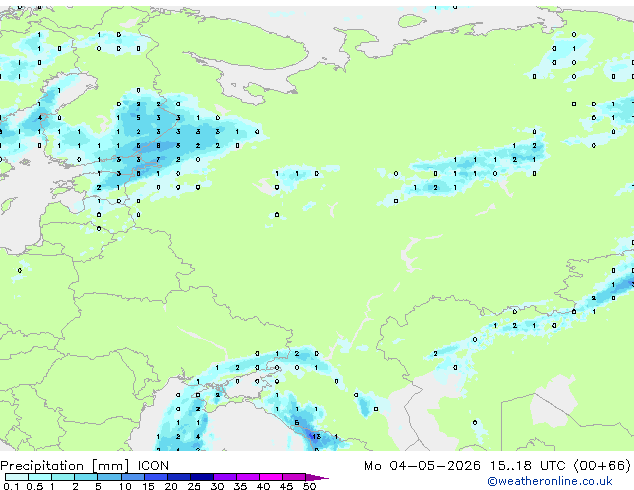Click the legend label '20'
The height and width of the screenshot is (490, 634).
pos(171,486)
